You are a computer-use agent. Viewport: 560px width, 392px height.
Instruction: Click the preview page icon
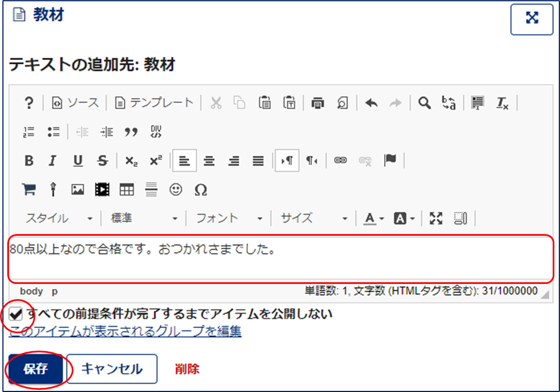coord(342,103)
